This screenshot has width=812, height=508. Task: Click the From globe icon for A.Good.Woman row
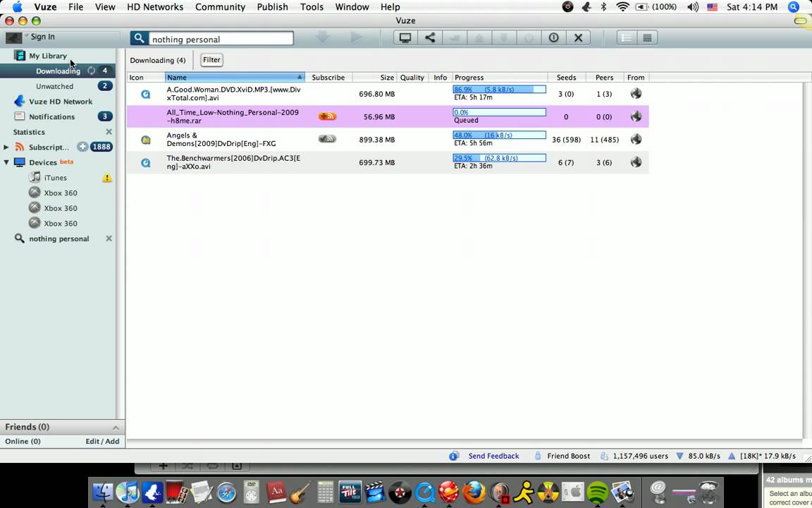pyautogui.click(x=636, y=93)
